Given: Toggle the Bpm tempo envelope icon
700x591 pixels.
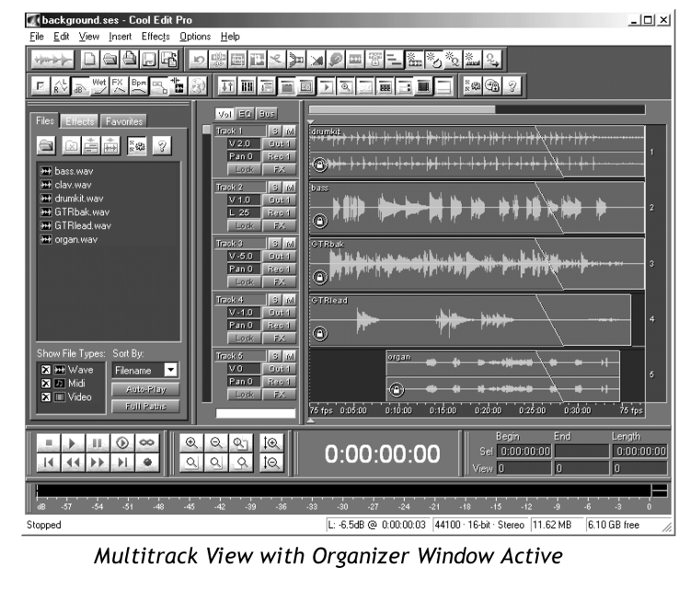Looking at the screenshot, I should pyautogui.click(x=138, y=86).
